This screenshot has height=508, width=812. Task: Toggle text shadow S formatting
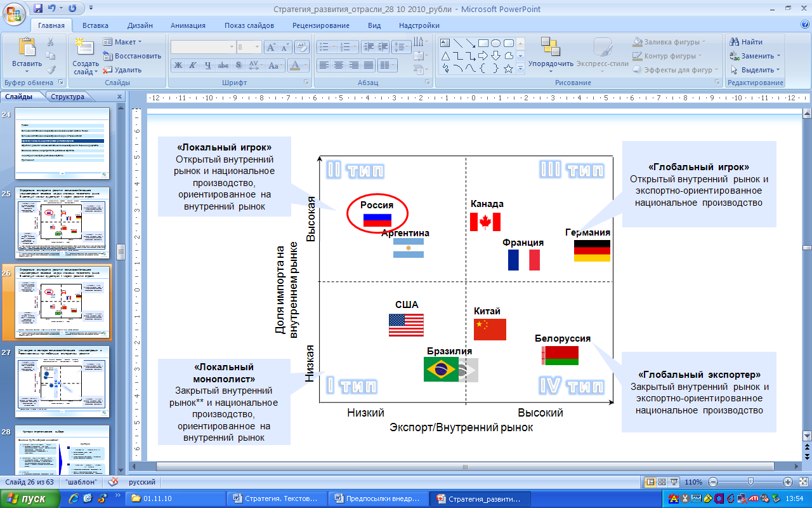click(239, 65)
